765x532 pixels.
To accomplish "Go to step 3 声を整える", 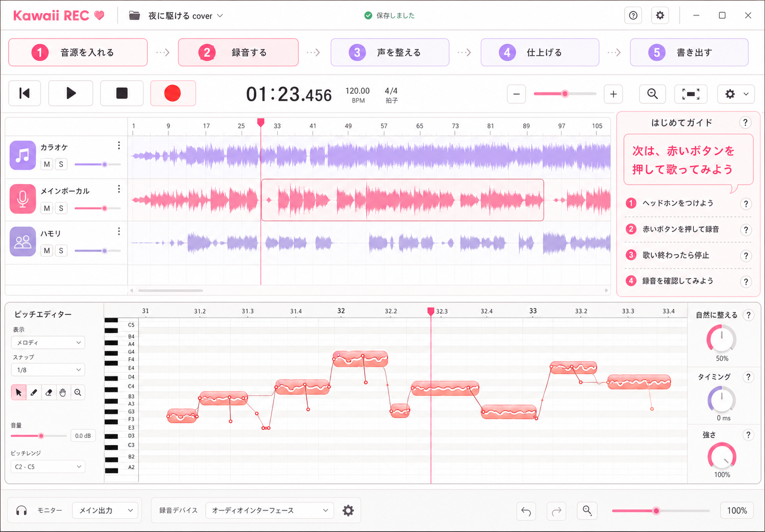I will 390,52.
